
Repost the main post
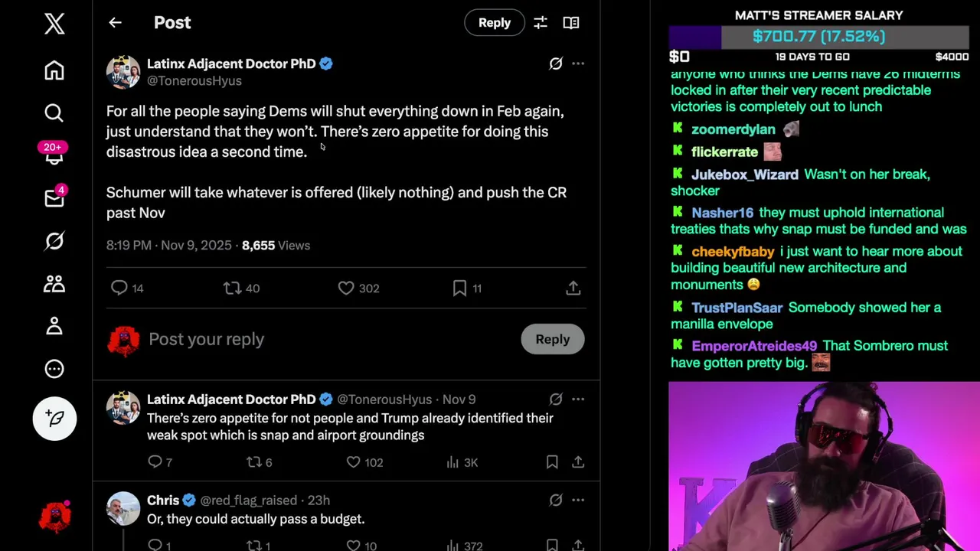pos(232,288)
